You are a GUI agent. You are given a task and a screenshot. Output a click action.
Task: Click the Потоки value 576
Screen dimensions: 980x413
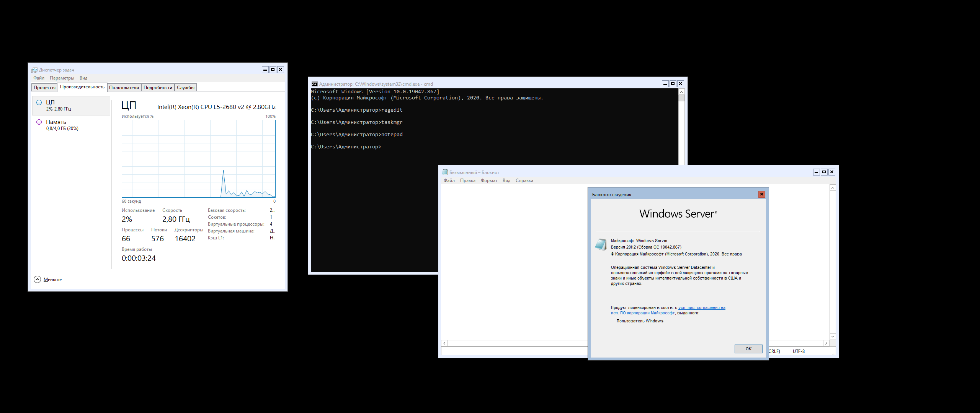tap(157, 239)
